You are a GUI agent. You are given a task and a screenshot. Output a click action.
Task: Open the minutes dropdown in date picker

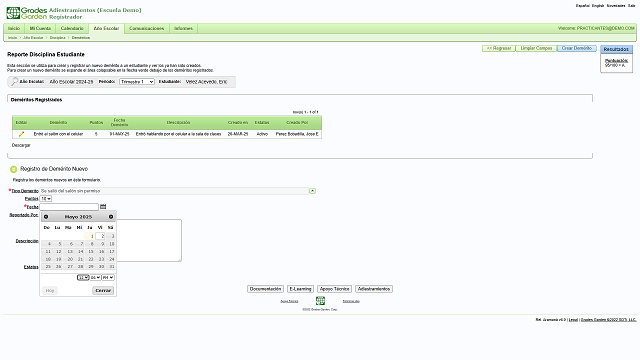[95, 278]
